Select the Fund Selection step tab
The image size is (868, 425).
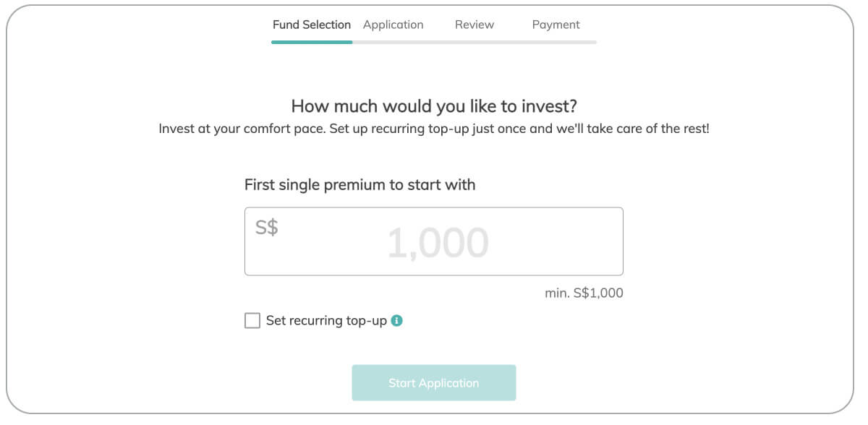click(x=312, y=25)
